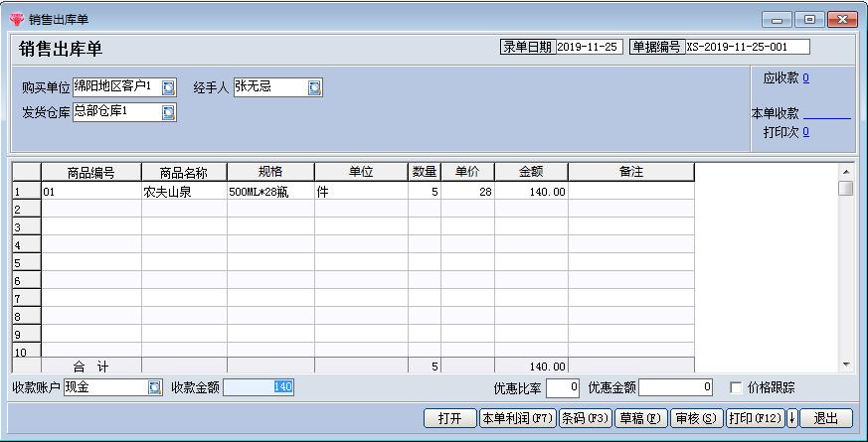Click the lookup icon beside 收款账户 field

tap(154, 387)
